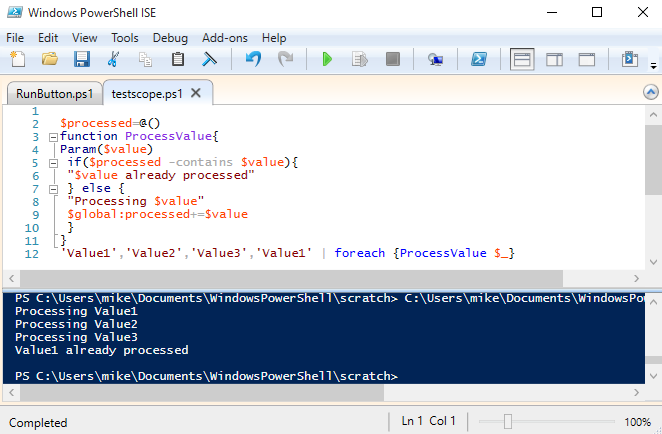
Task: Paste using the clipboard icon
Action: tap(178, 59)
